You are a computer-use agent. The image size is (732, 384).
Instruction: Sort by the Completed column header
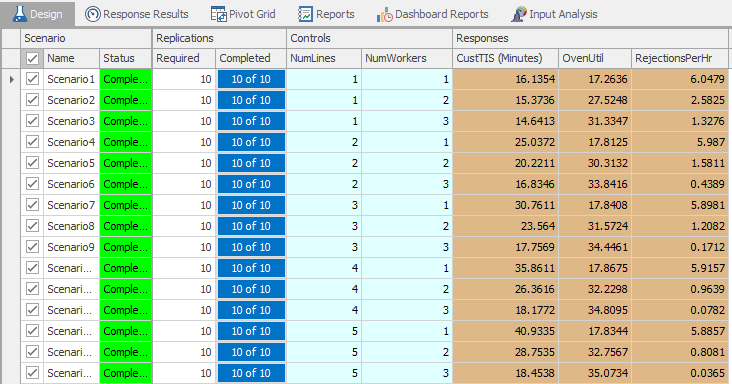tap(251, 58)
